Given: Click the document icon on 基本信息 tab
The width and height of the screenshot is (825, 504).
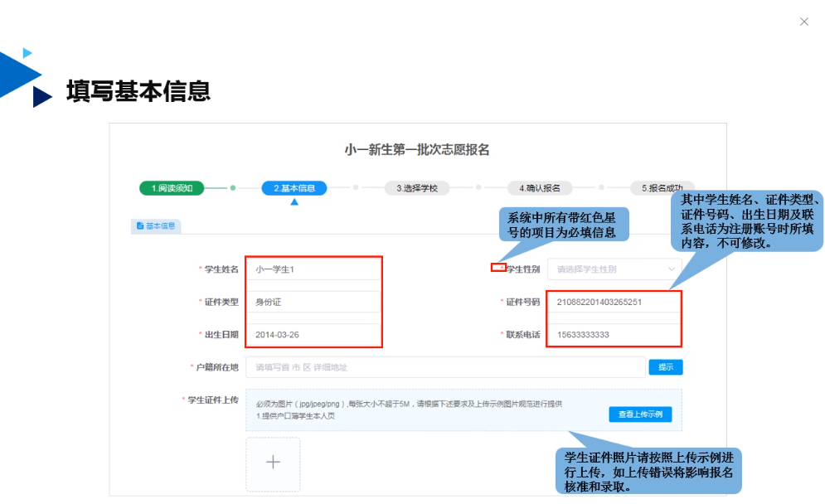Looking at the screenshot, I should point(139,225).
